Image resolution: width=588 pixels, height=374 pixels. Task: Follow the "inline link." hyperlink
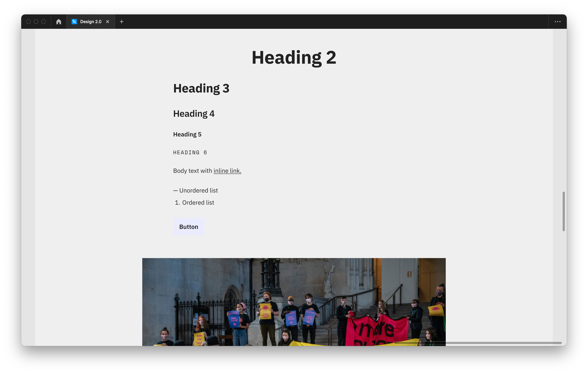(x=227, y=171)
